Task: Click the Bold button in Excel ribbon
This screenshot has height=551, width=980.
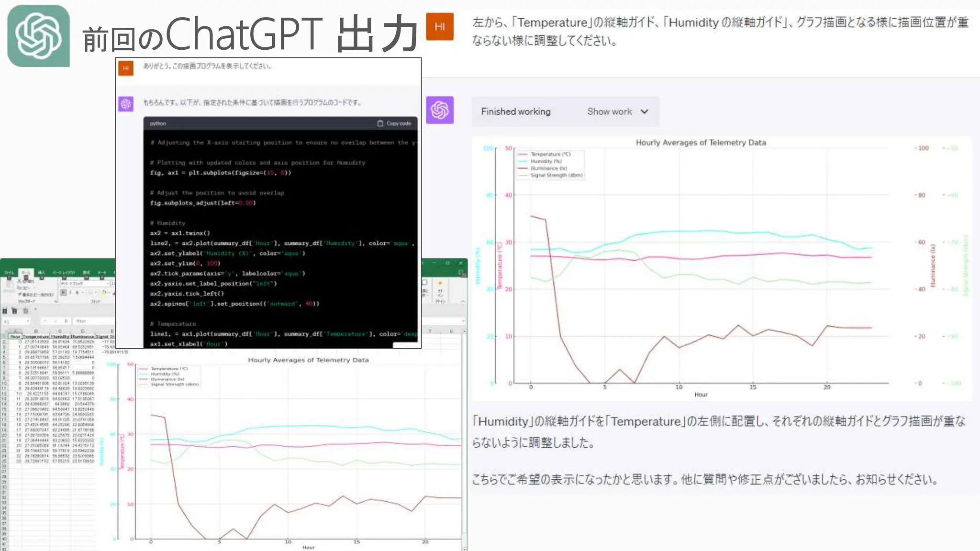Action: pos(63,292)
